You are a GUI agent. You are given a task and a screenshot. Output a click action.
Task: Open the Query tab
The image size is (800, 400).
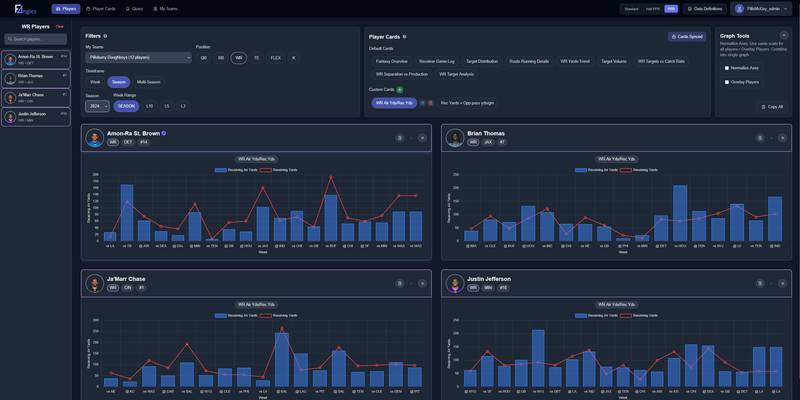[x=134, y=8]
